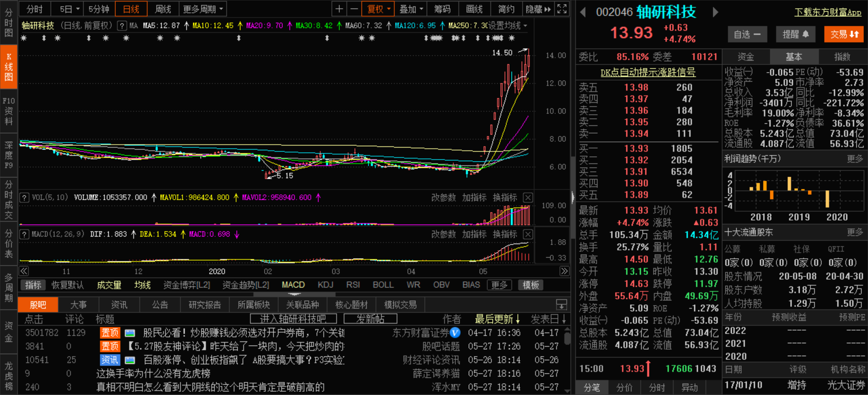This screenshot has height=395, width=868.
Task: Sort posts by 发表日
Action: (x=548, y=319)
